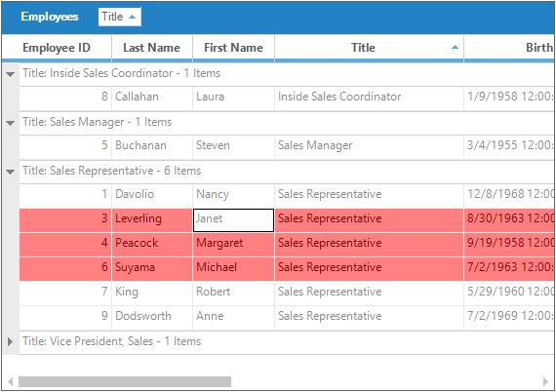The width and height of the screenshot is (556, 392).
Task: Select the Robert first name cell
Action: point(233,294)
